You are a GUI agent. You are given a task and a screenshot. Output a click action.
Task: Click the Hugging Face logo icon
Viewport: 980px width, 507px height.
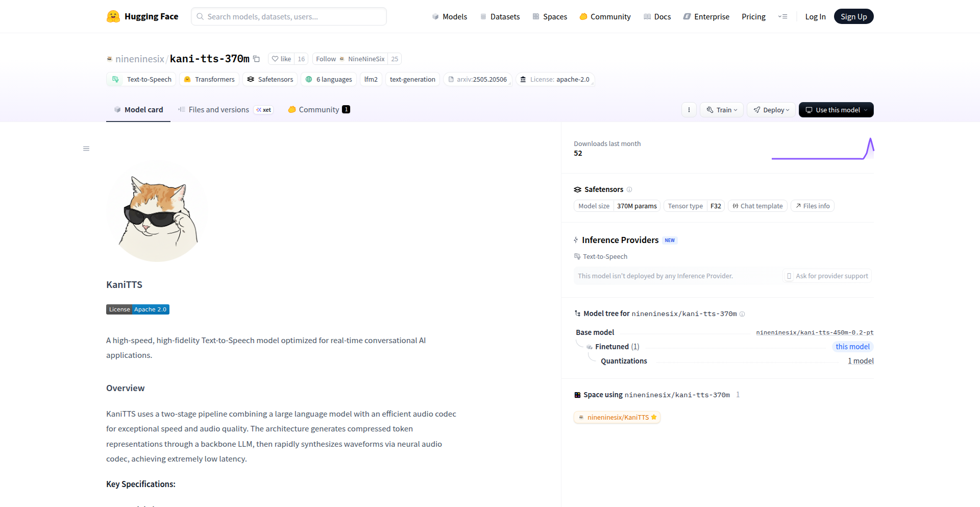(113, 16)
